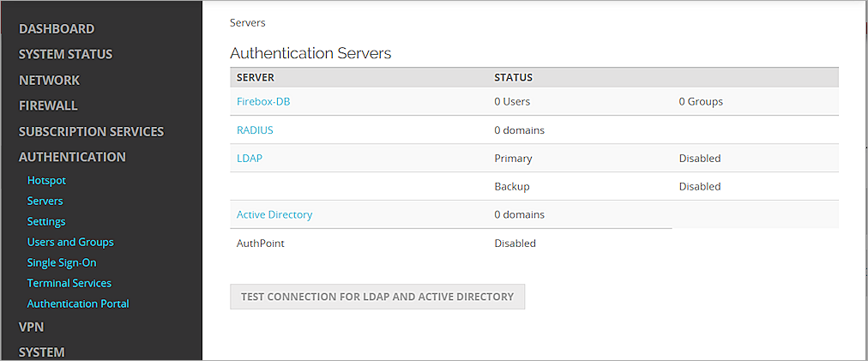This screenshot has width=868, height=361.
Task: Open the RADIUS server settings
Action: coord(255,130)
